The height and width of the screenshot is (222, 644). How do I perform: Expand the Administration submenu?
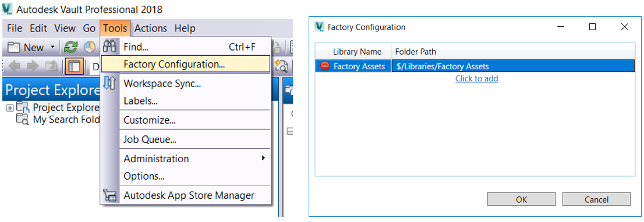point(186,159)
